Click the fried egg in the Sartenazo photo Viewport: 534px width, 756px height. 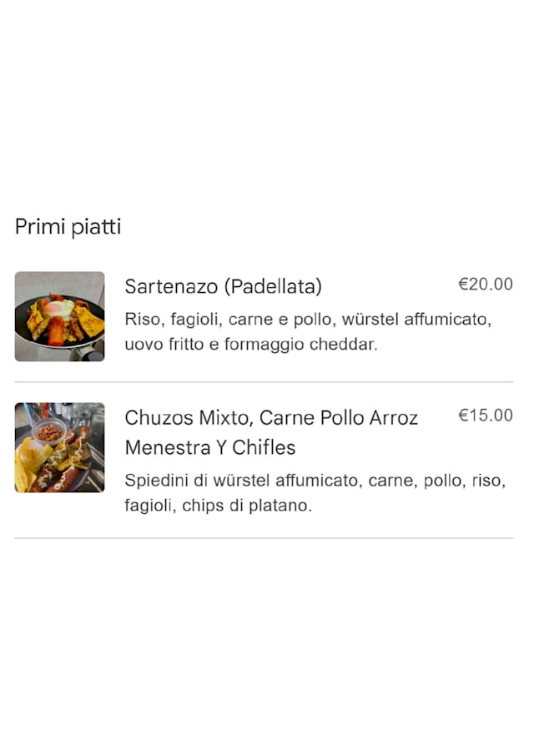tap(58, 308)
